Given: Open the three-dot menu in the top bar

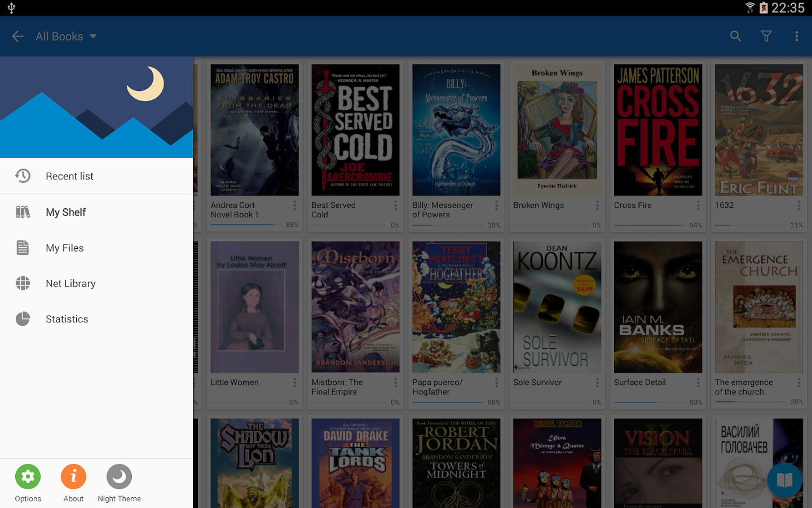Looking at the screenshot, I should click(797, 36).
